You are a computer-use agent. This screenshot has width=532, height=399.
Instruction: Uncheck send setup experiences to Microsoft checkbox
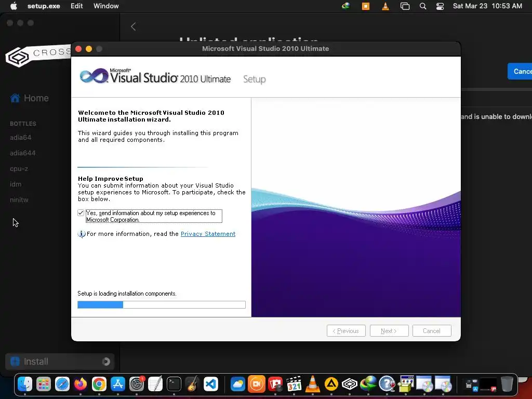point(81,212)
